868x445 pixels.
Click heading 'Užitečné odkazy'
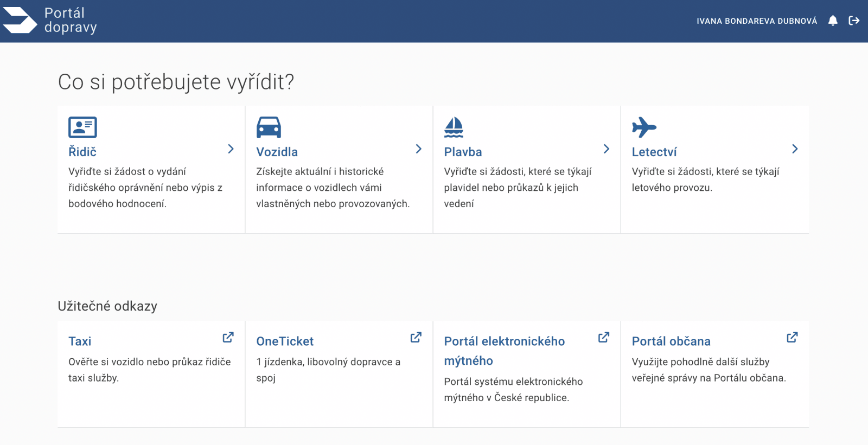107,306
